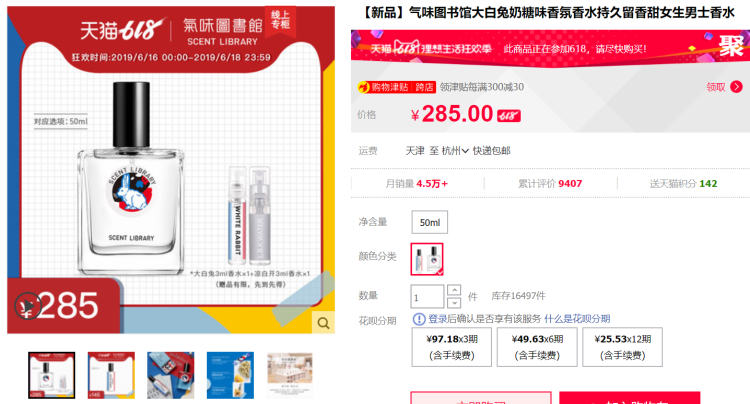Click the red arrow icon next to 领取
Screen dimensions: 750x404
click(x=737, y=87)
